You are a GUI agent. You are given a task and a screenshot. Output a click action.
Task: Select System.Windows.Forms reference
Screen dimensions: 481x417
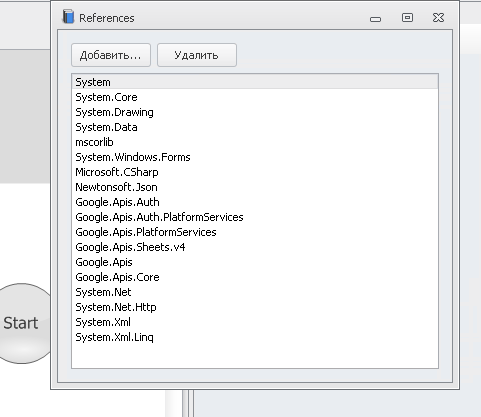click(255, 157)
